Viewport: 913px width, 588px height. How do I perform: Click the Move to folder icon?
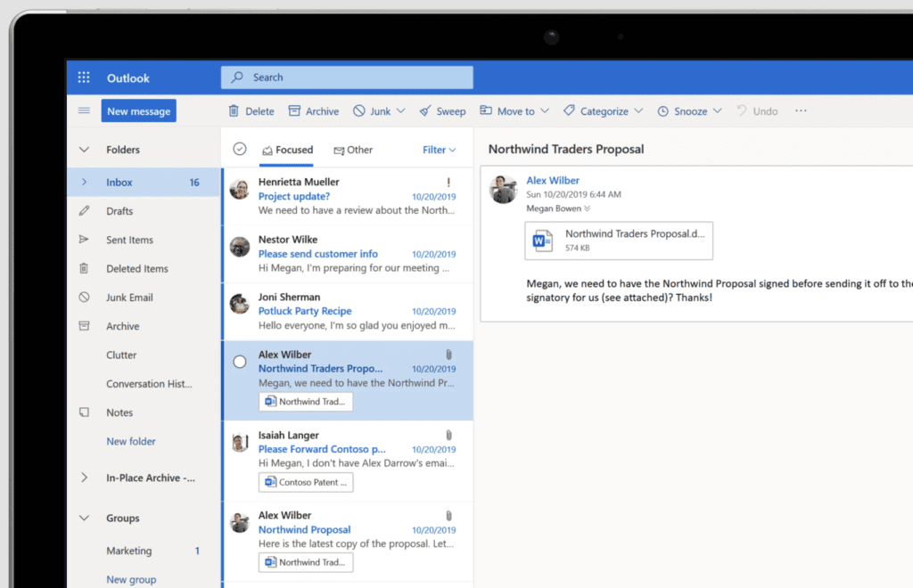click(486, 110)
